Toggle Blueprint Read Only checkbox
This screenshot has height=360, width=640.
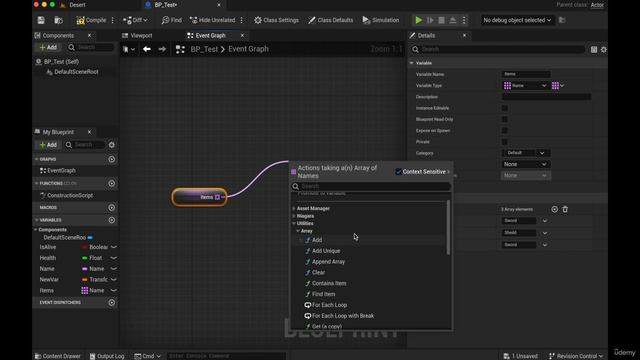(x=504, y=119)
